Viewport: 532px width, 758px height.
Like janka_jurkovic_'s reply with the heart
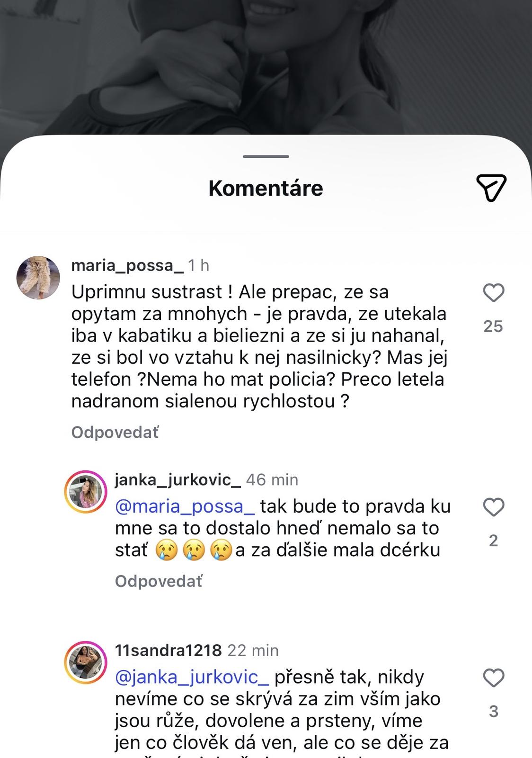[493, 507]
